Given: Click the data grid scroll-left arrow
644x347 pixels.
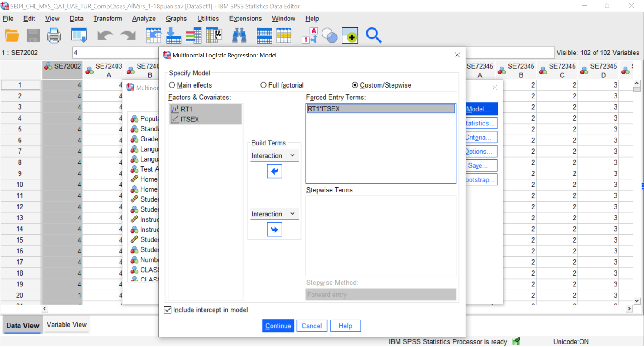Looking at the screenshot, I should point(45,309).
